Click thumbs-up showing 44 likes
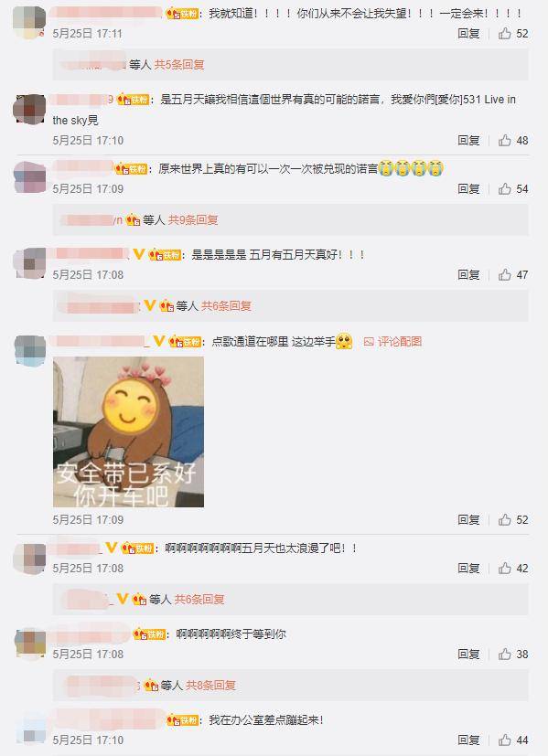548x756 pixels. (x=505, y=740)
